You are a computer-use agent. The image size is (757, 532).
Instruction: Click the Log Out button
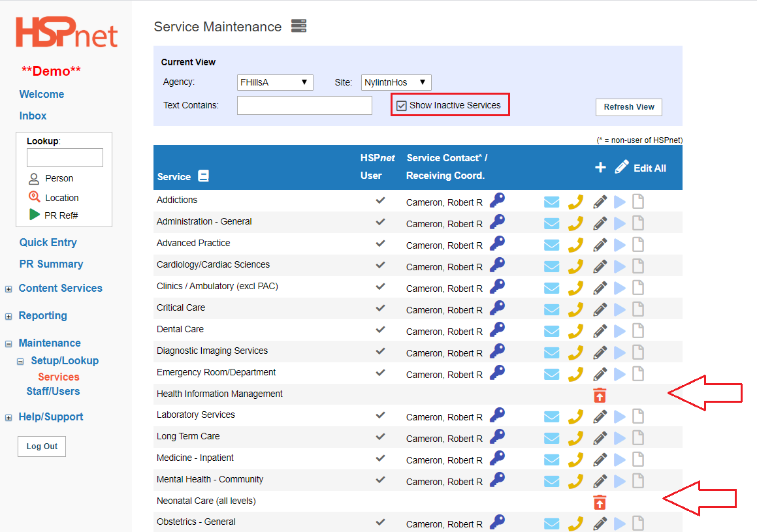(42, 446)
